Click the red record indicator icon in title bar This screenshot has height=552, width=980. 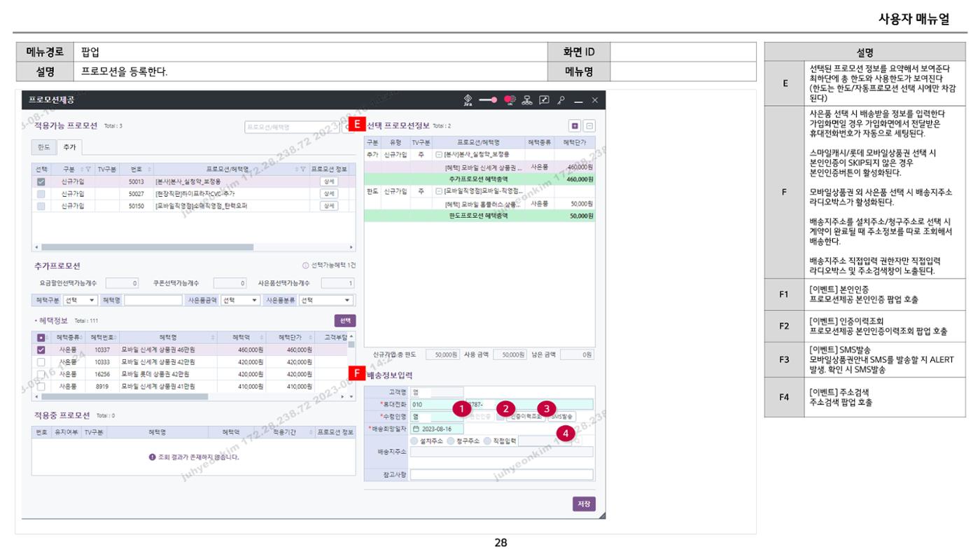coord(510,100)
